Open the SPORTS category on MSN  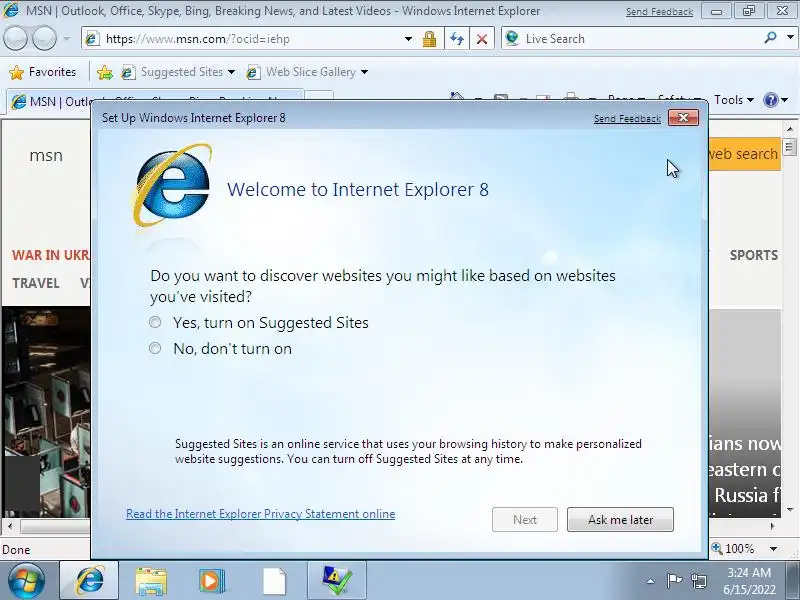click(x=754, y=255)
